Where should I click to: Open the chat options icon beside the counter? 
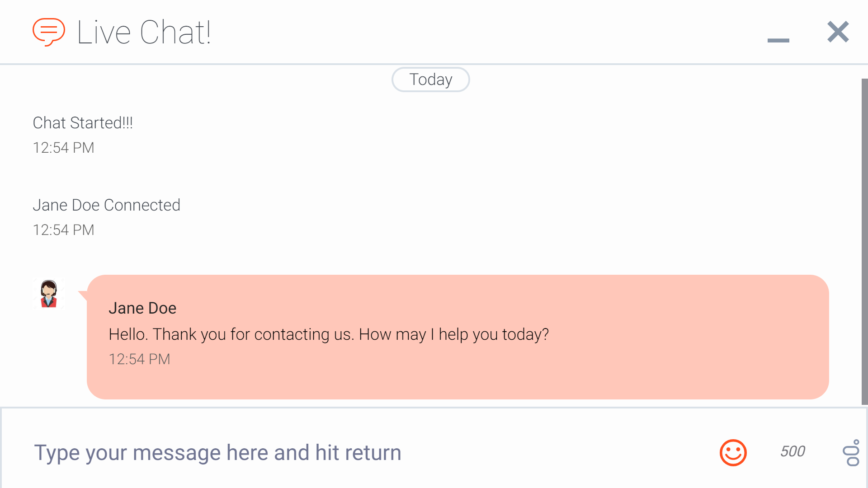(851, 452)
